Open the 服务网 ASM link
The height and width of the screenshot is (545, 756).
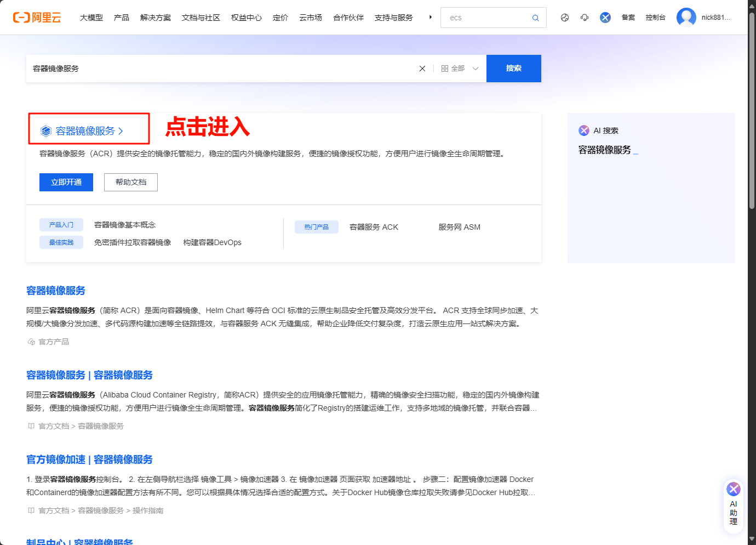[459, 227]
